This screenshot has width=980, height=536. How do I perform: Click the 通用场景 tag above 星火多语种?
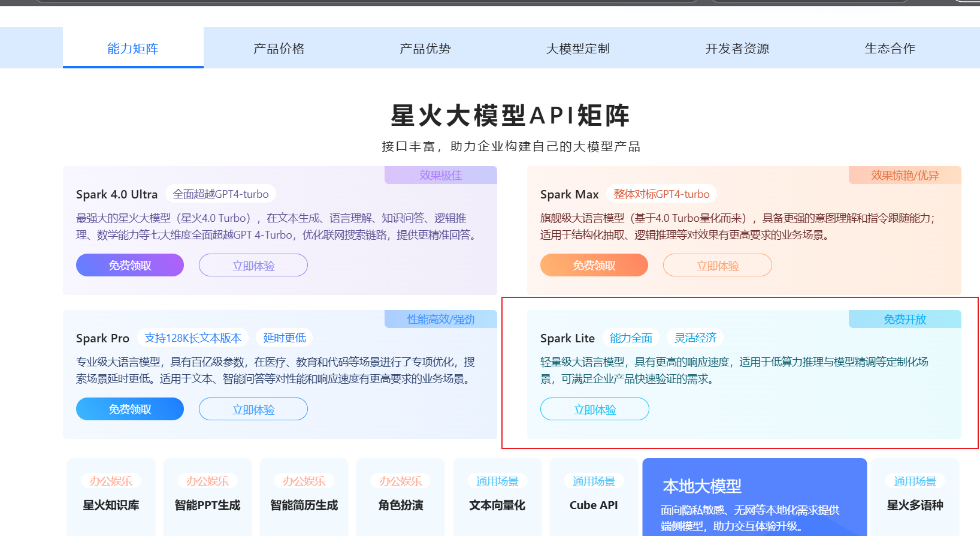pos(915,481)
